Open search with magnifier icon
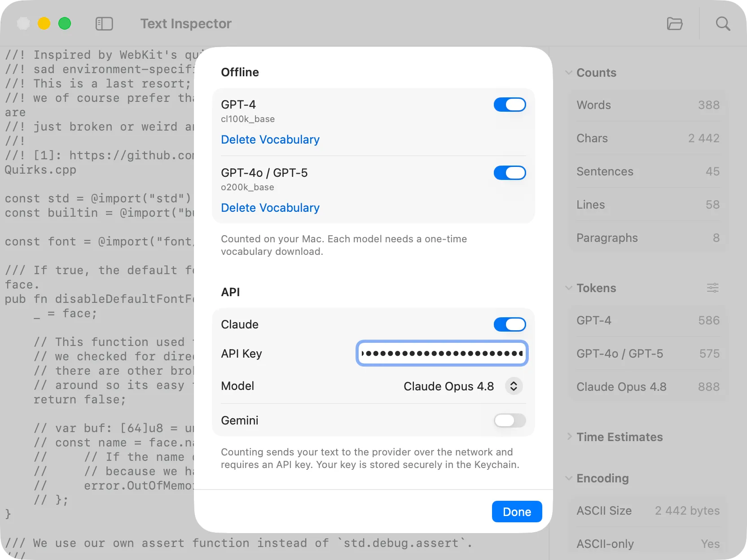 click(x=723, y=23)
